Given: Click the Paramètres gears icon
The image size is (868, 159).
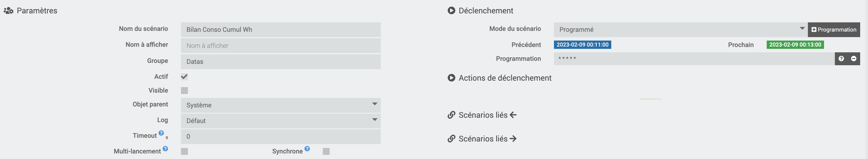Looking at the screenshot, I should (x=9, y=11).
